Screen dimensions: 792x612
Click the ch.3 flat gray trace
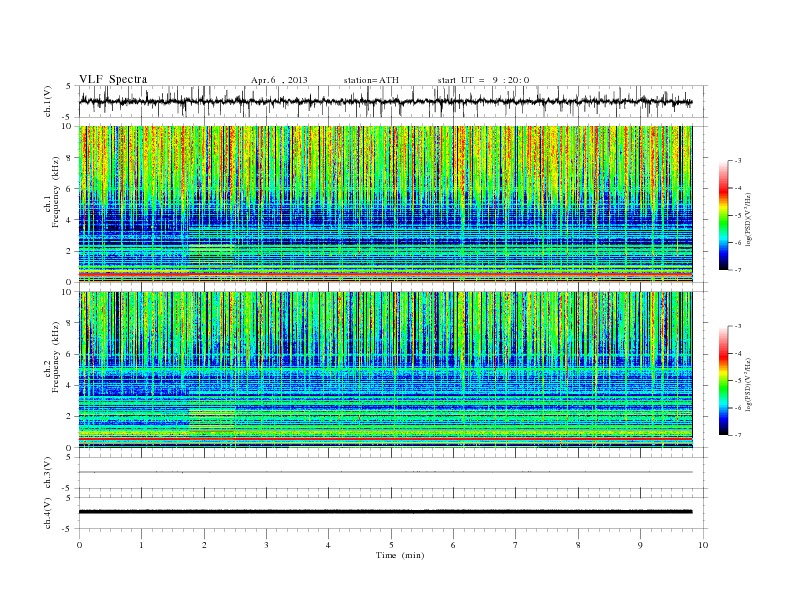point(385,472)
